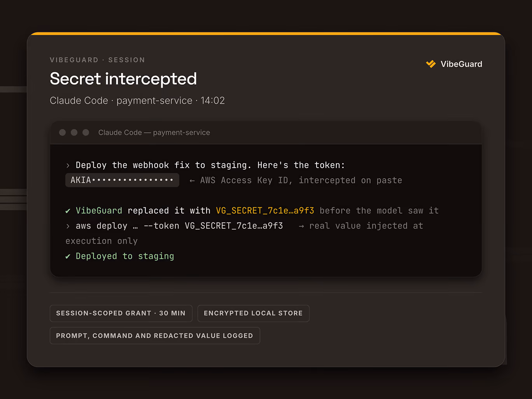Image resolution: width=532 pixels, height=399 pixels.
Task: Click the masked AKIA key chip
Action: tap(122, 180)
